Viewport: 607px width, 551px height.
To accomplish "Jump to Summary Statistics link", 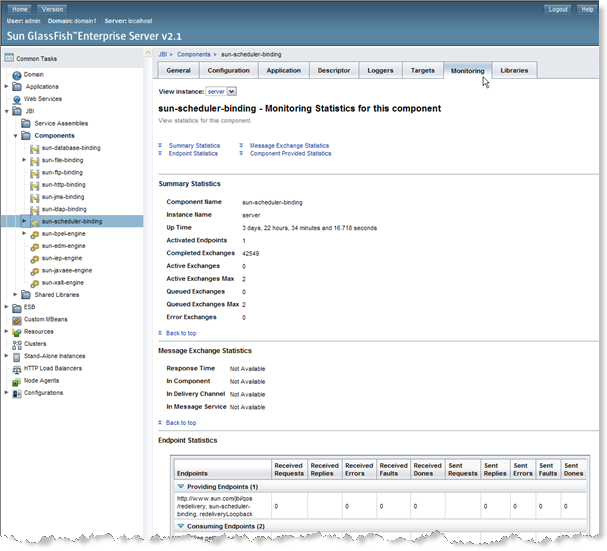I will point(194,146).
